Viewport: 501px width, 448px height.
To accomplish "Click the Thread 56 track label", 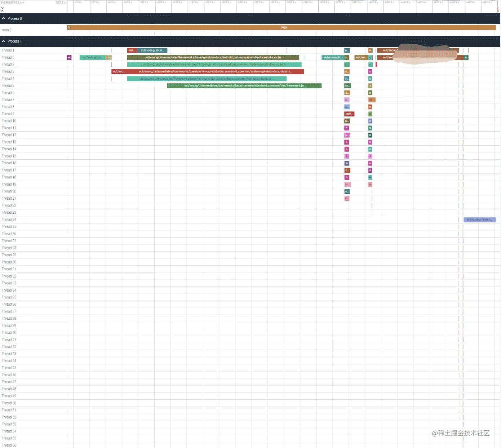I will (9, 445).
